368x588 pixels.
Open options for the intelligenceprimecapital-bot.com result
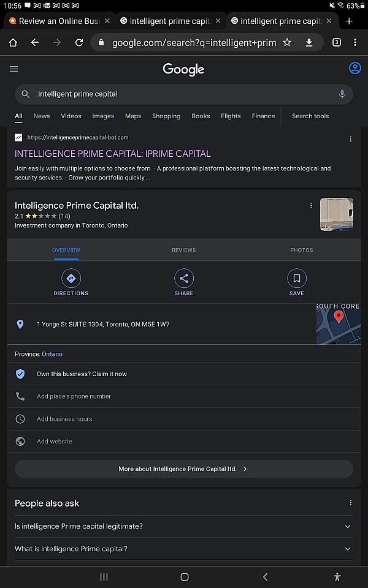click(351, 139)
